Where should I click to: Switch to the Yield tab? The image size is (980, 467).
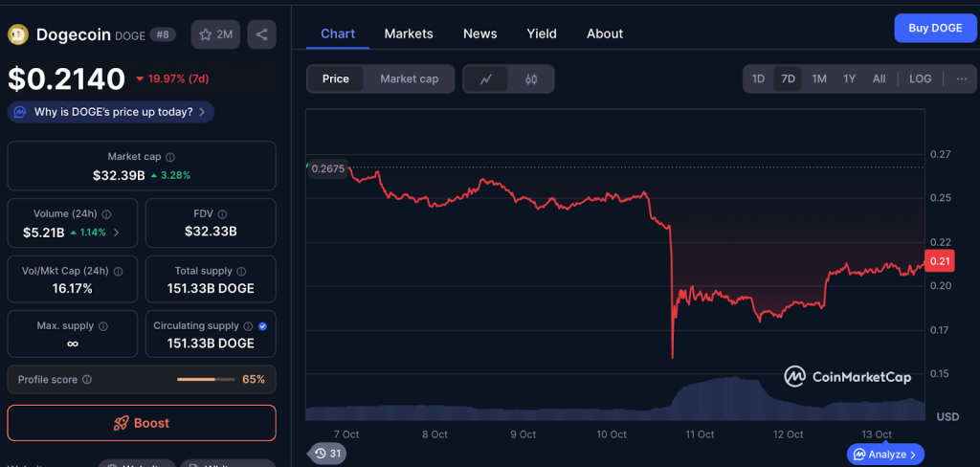542,33
